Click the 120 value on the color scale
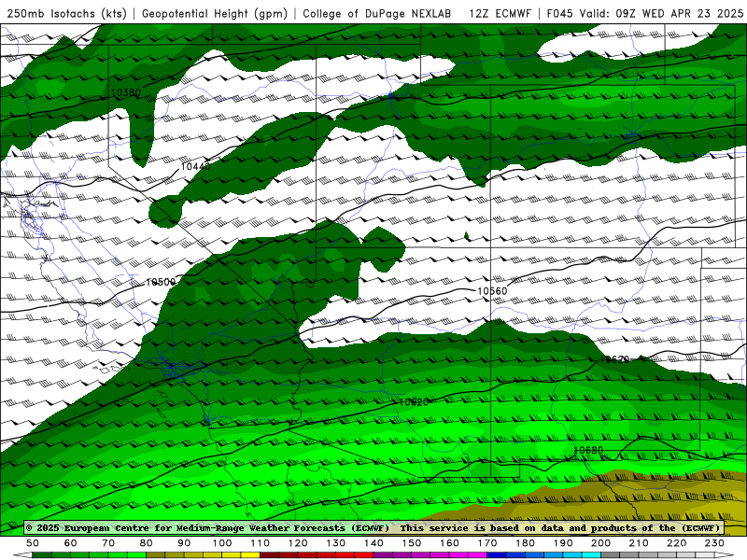The image size is (747, 560). click(298, 543)
